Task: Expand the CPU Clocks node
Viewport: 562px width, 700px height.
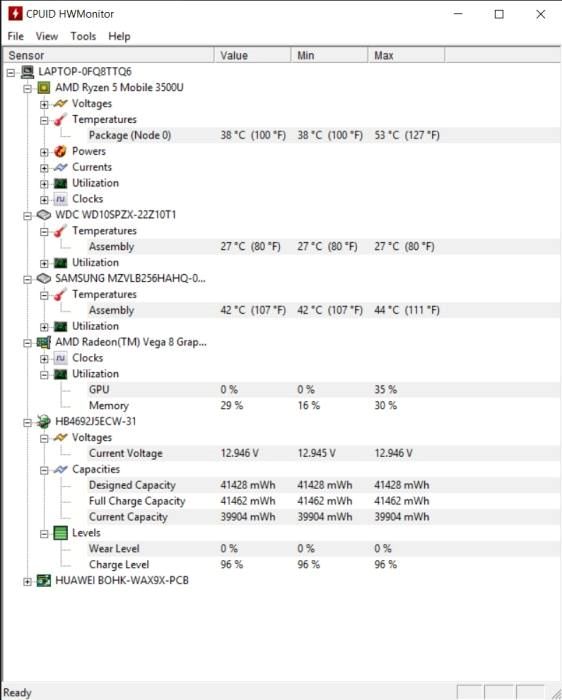Action: (44, 200)
